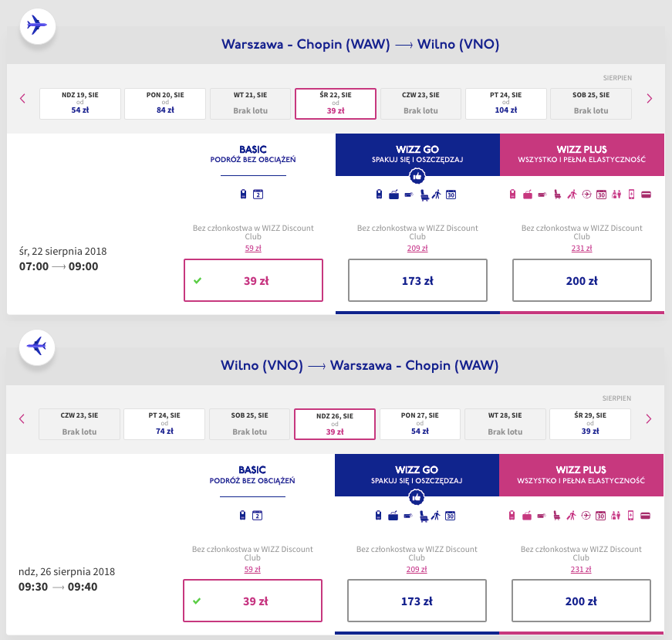Click priority boarding walker icon under outbound WIZZ GO
672x640 pixels.
pyautogui.click(x=436, y=195)
